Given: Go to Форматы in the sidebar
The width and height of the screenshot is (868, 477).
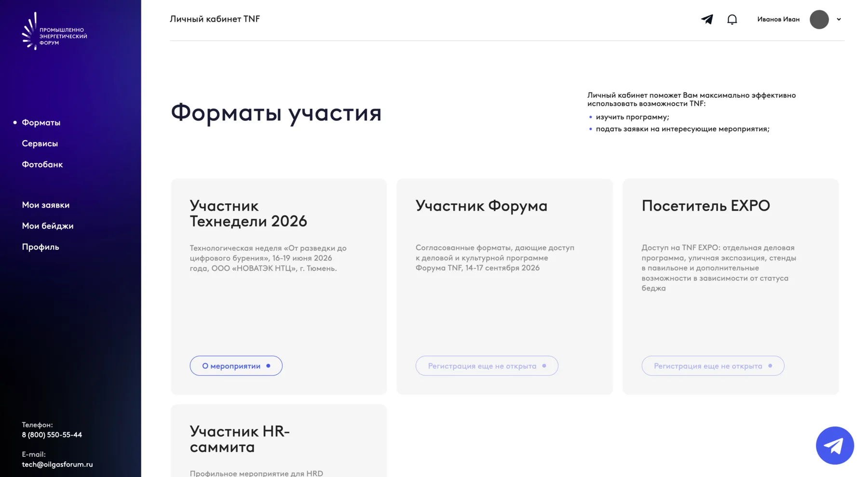Looking at the screenshot, I should pyautogui.click(x=41, y=122).
